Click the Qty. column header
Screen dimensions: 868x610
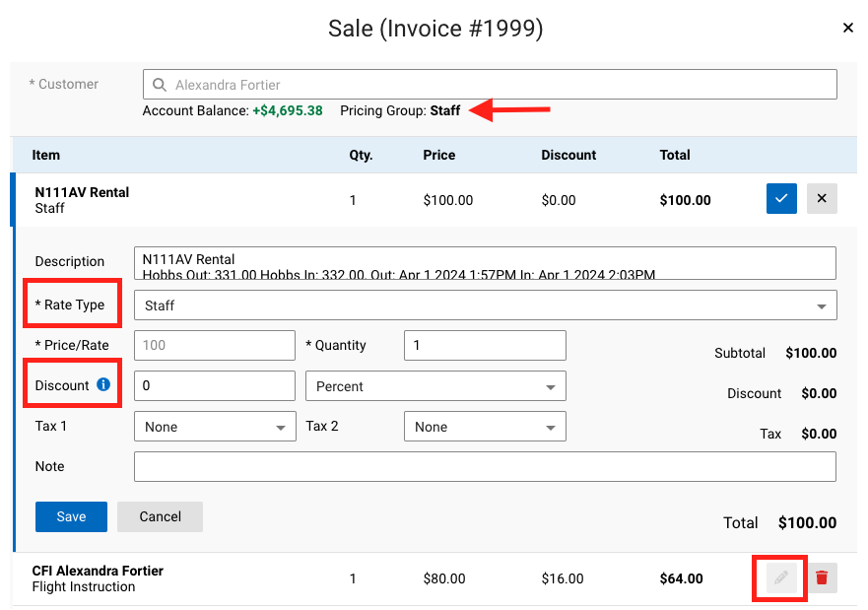[x=361, y=155]
